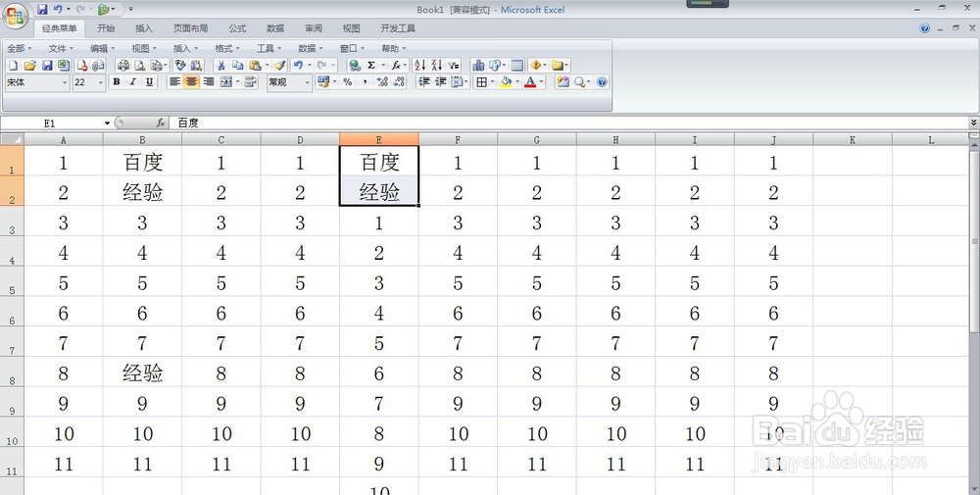Insert a column chart via chart icon
The height and width of the screenshot is (495, 980).
478,65
